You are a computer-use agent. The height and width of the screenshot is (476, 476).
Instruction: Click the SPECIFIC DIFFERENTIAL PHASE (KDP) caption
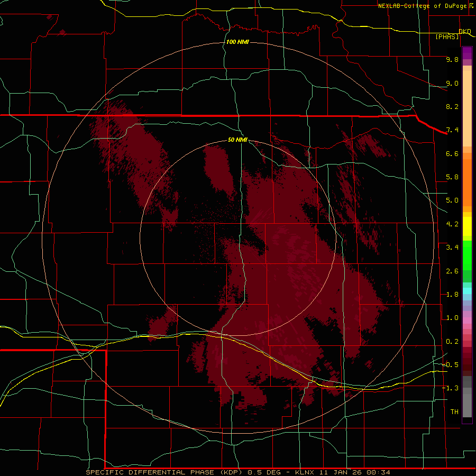[164, 472]
